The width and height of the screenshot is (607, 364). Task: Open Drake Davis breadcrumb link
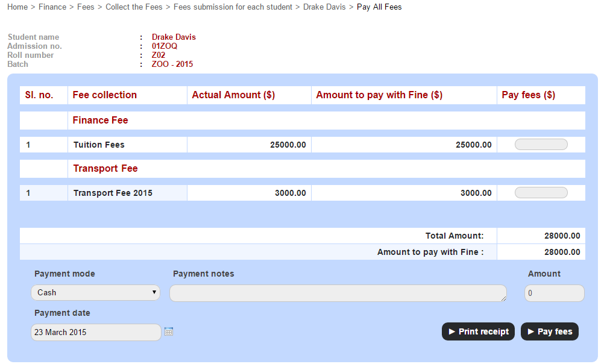[324, 7]
